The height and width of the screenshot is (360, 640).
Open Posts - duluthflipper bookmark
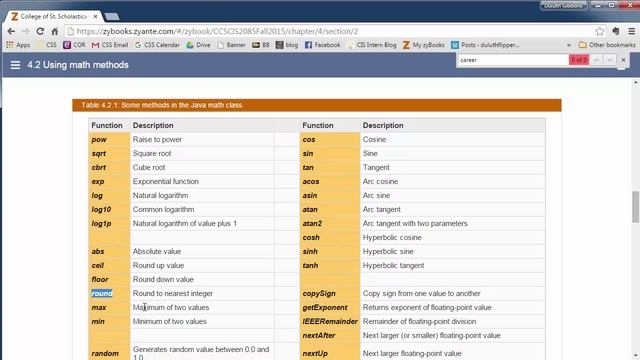pos(485,45)
